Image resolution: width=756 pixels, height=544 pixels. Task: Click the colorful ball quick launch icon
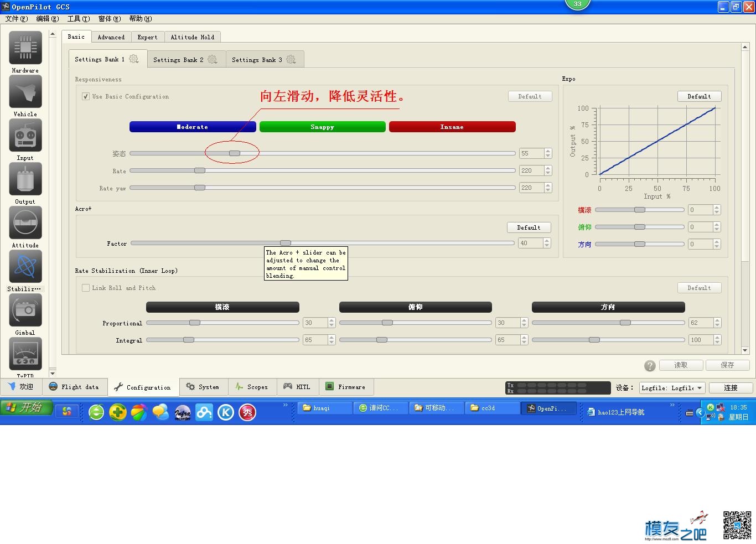[x=139, y=412]
